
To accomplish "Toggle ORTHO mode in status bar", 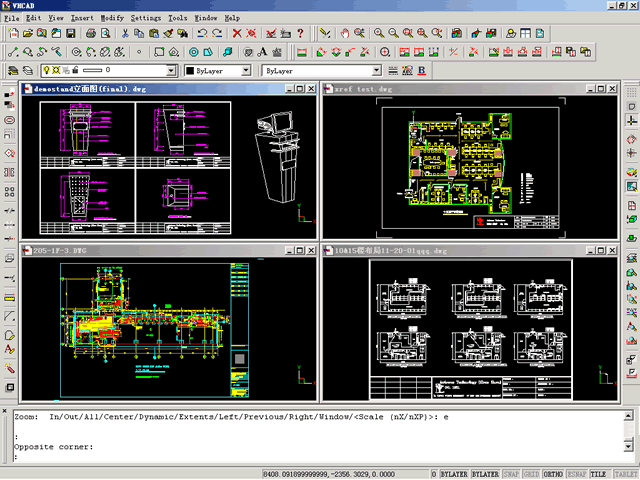I will 553,474.
